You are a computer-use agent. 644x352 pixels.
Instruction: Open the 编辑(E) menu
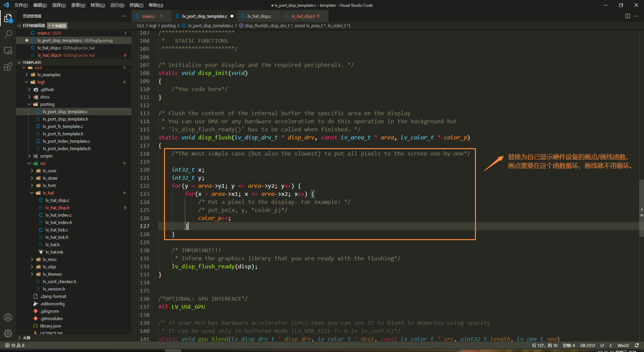pos(40,5)
